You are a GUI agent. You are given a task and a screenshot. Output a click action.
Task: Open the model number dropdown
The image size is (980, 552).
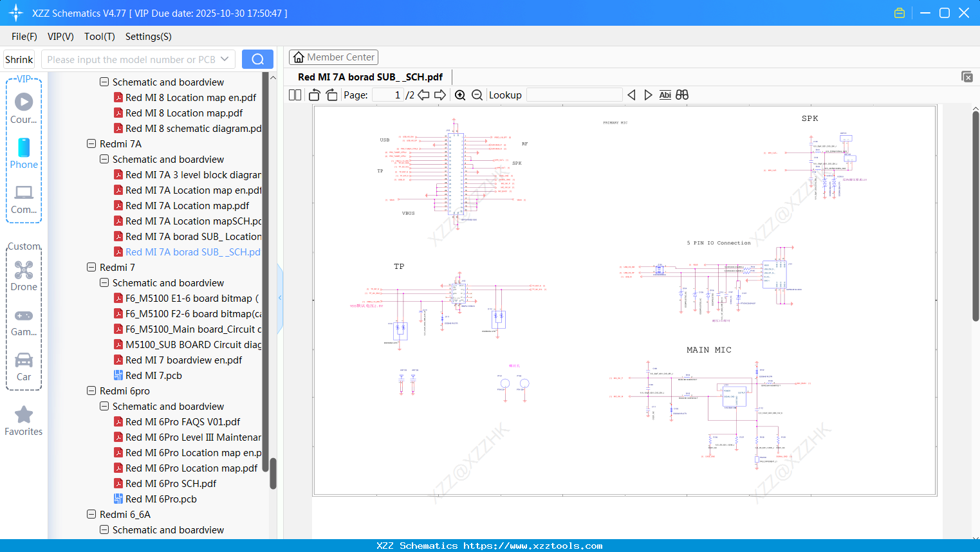coord(225,59)
